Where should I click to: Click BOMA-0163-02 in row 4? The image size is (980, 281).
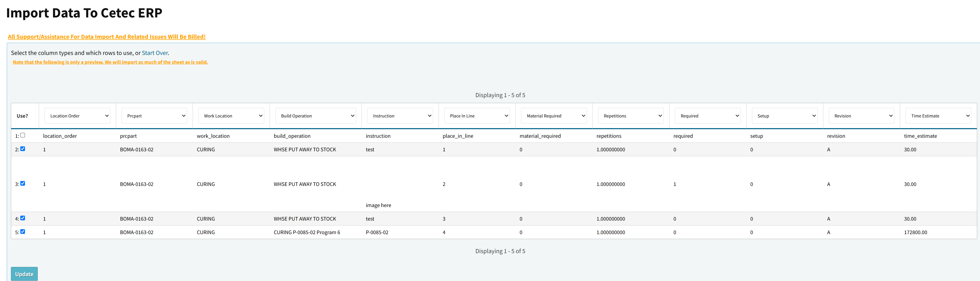tap(137, 219)
